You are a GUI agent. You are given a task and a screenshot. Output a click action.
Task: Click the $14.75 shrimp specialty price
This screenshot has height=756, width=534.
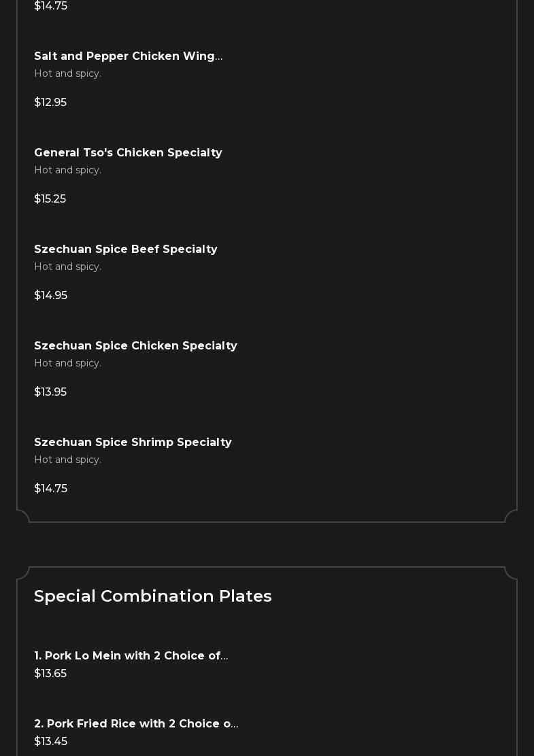pos(50,489)
